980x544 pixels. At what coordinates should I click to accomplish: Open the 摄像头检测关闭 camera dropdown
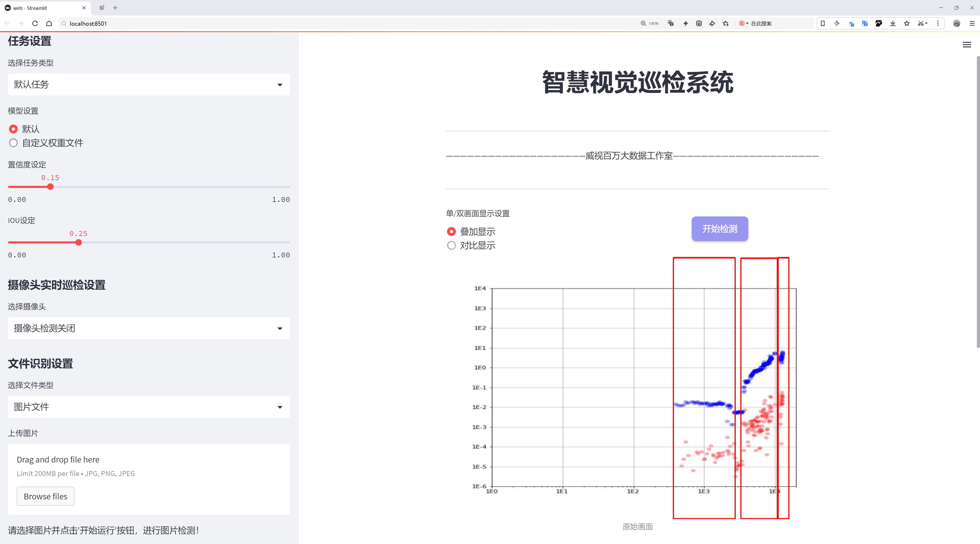(x=149, y=328)
